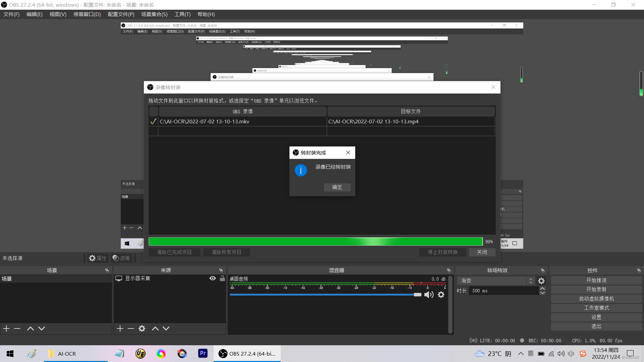Viewport: 644px width, 362px height.
Task: Select the 显示器采集 source
Action: [x=138, y=279]
